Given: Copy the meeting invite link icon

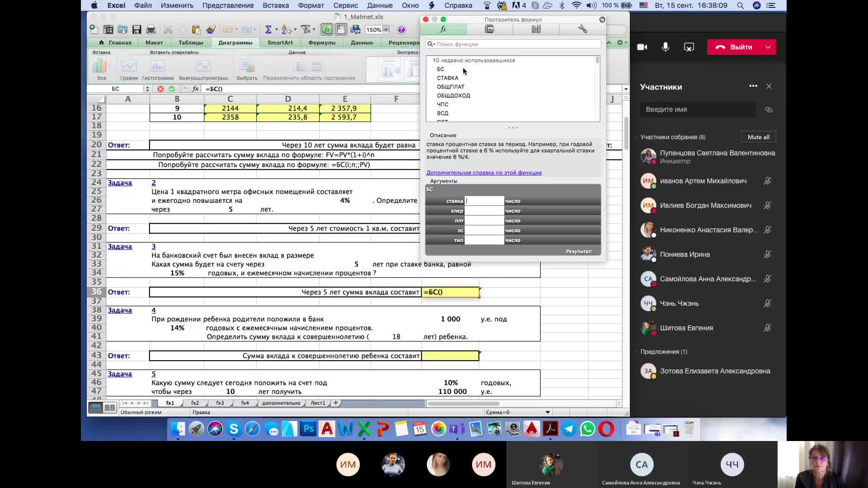Looking at the screenshot, I should pos(769,110).
